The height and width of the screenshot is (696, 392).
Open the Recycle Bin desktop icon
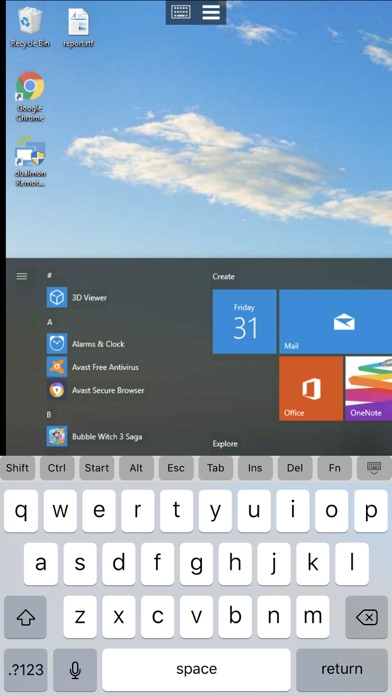[x=30, y=27]
